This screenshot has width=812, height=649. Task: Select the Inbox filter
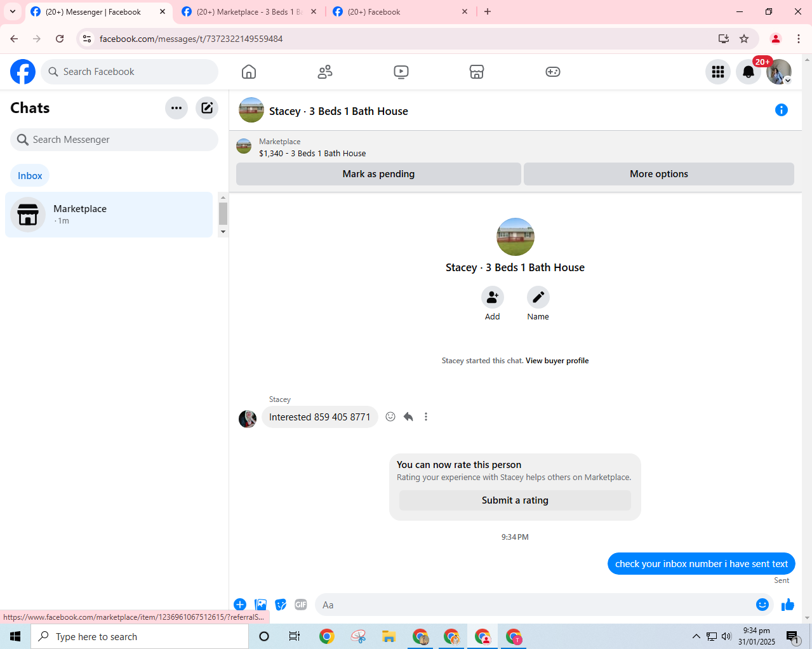click(30, 176)
